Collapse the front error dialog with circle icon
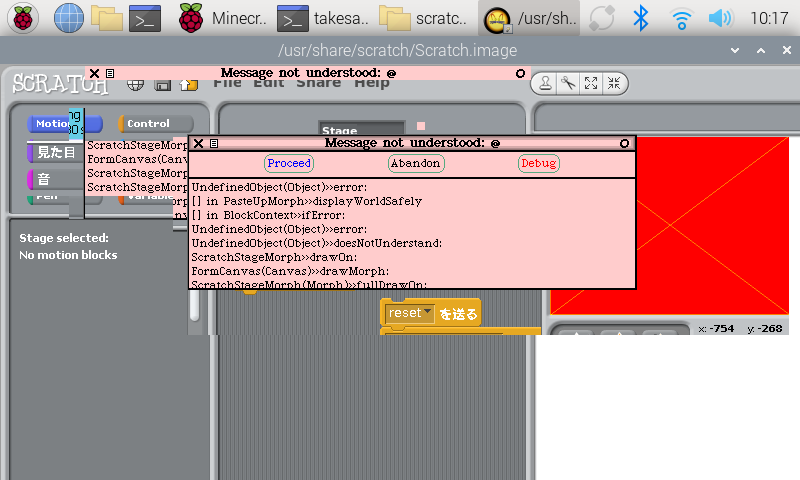The width and height of the screenshot is (800, 480). [x=624, y=143]
